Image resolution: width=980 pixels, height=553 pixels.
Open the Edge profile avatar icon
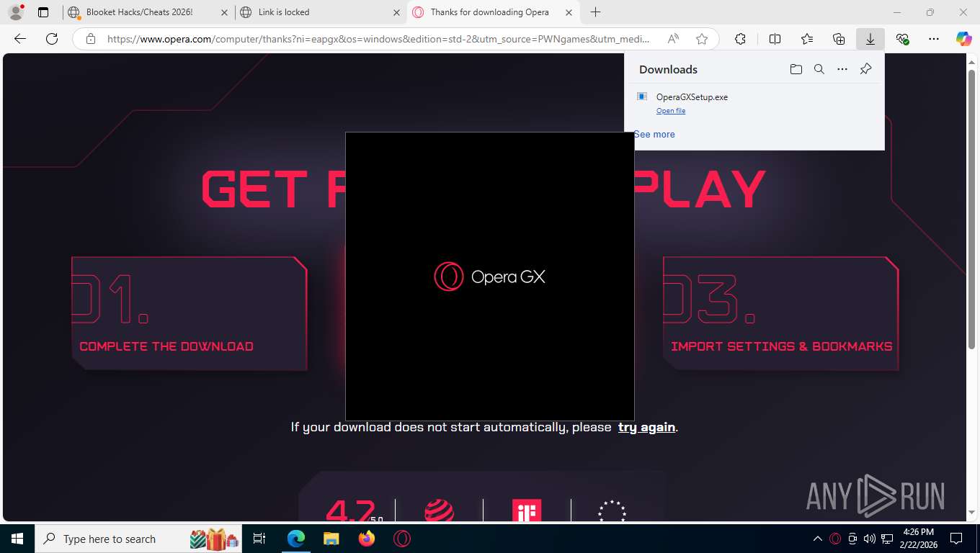pos(15,12)
